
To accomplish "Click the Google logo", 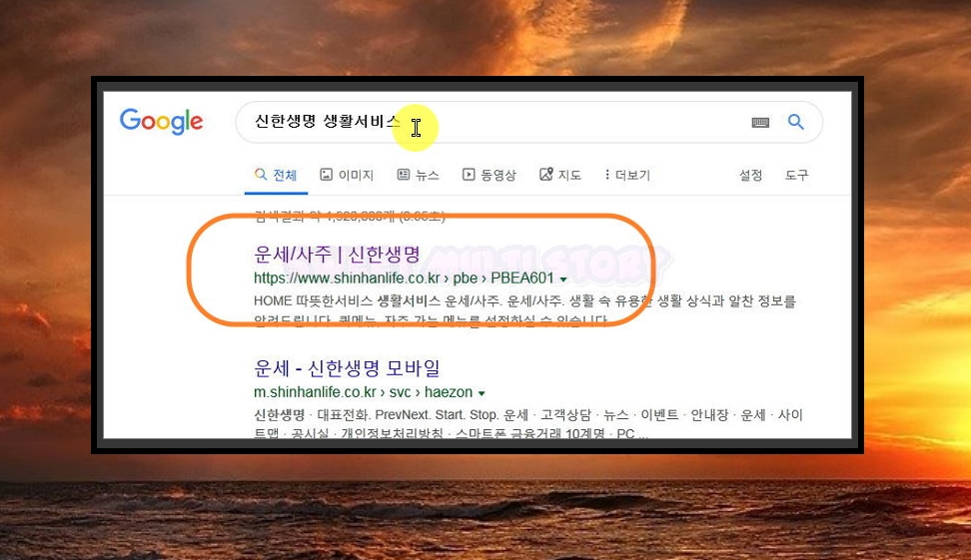I will coord(161,122).
